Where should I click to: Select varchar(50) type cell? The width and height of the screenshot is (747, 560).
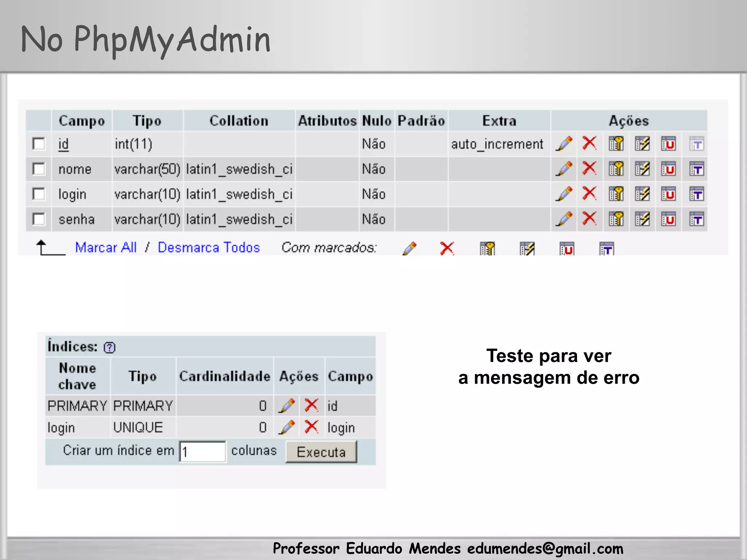[147, 169]
